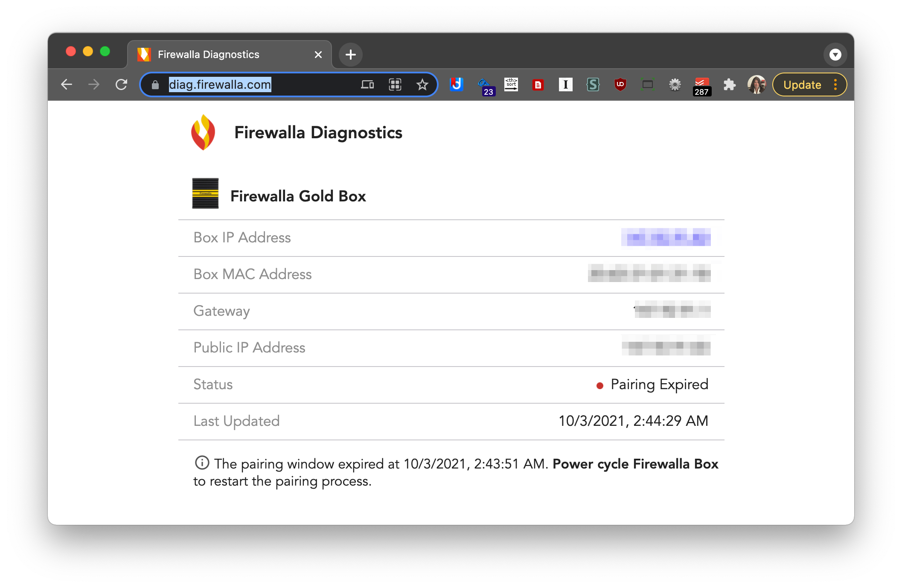Click the forward navigation arrow
This screenshot has width=902, height=588.
tap(94, 84)
